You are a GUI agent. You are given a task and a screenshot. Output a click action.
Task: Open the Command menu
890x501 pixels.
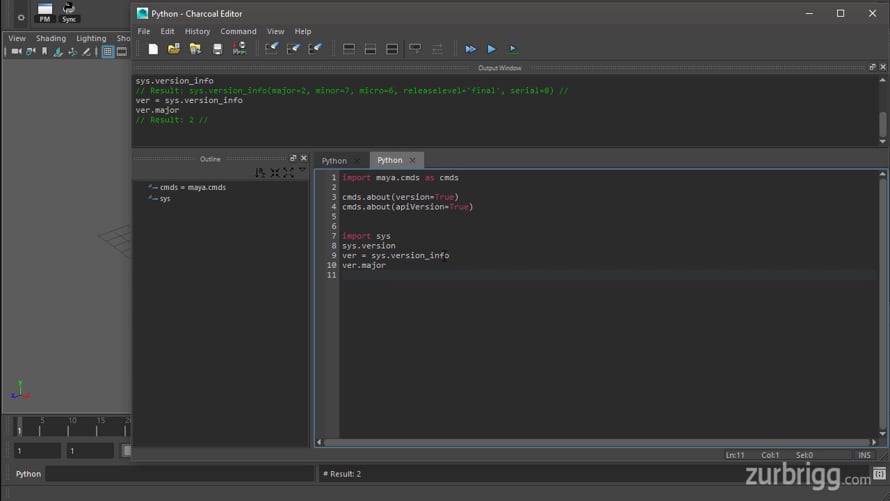(238, 31)
